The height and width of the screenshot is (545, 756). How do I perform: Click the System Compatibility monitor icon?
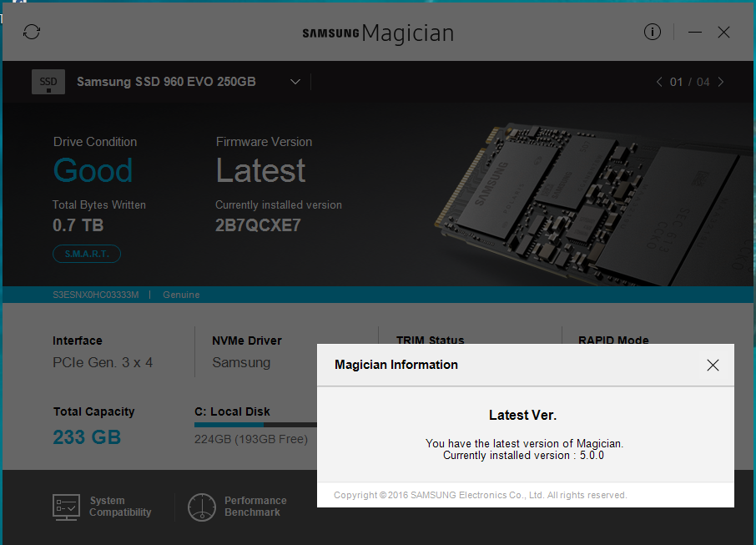[66, 507]
